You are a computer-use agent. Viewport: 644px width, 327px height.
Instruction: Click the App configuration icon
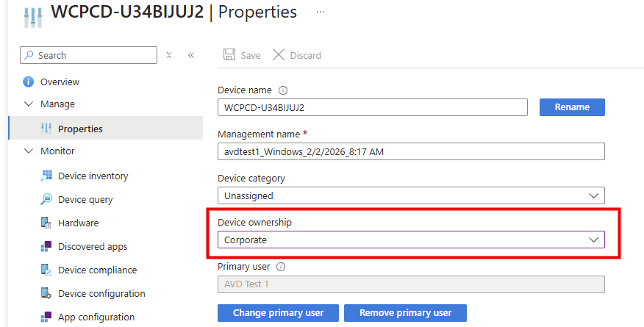pyautogui.click(x=46, y=317)
